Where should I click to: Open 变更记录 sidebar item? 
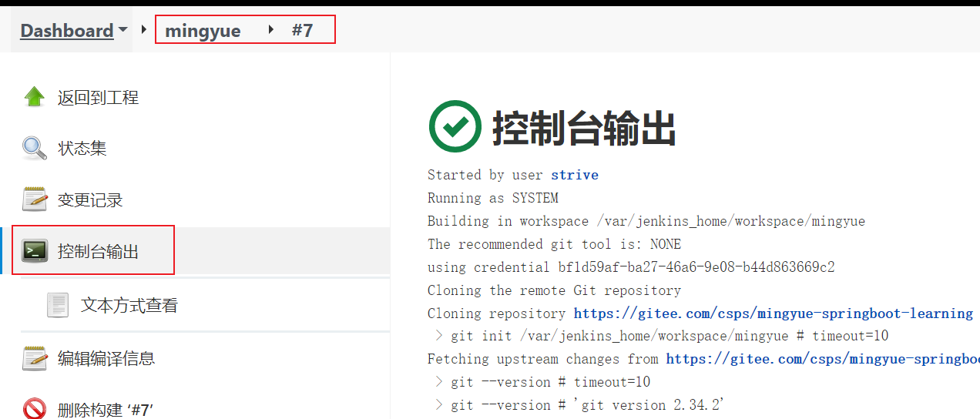90,200
